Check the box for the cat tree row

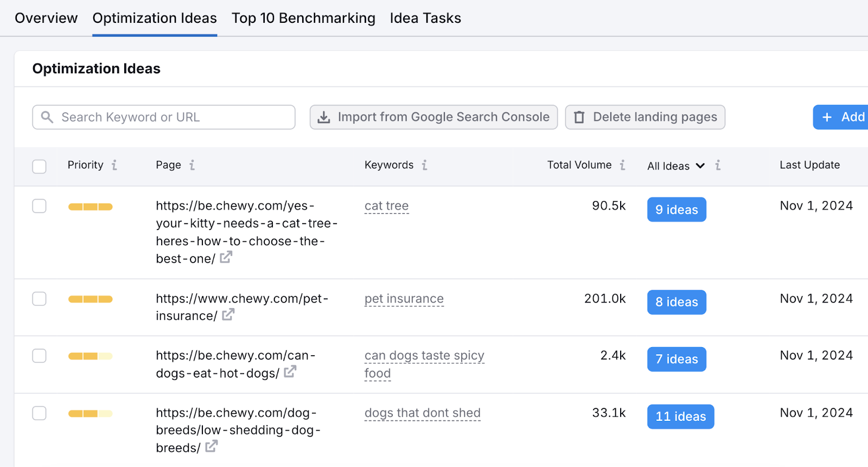click(39, 206)
